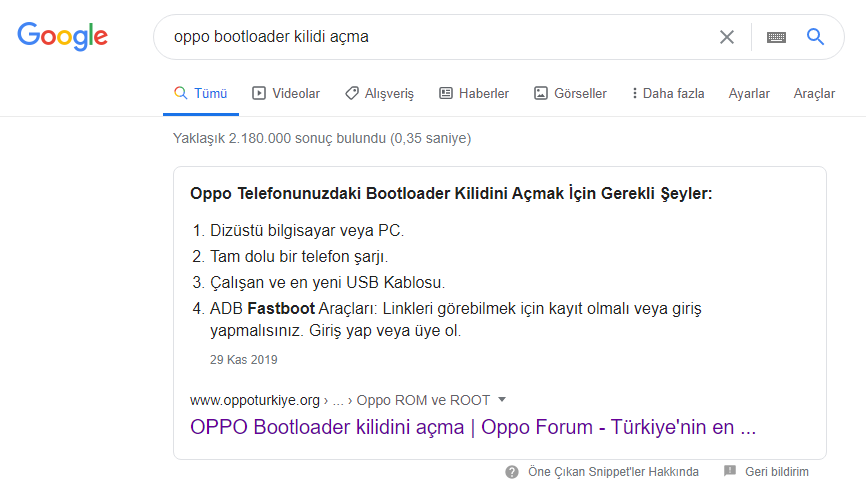Click list item Tam dolu bir telefon şarjı
This screenshot has height=497, width=866.
coord(299,256)
